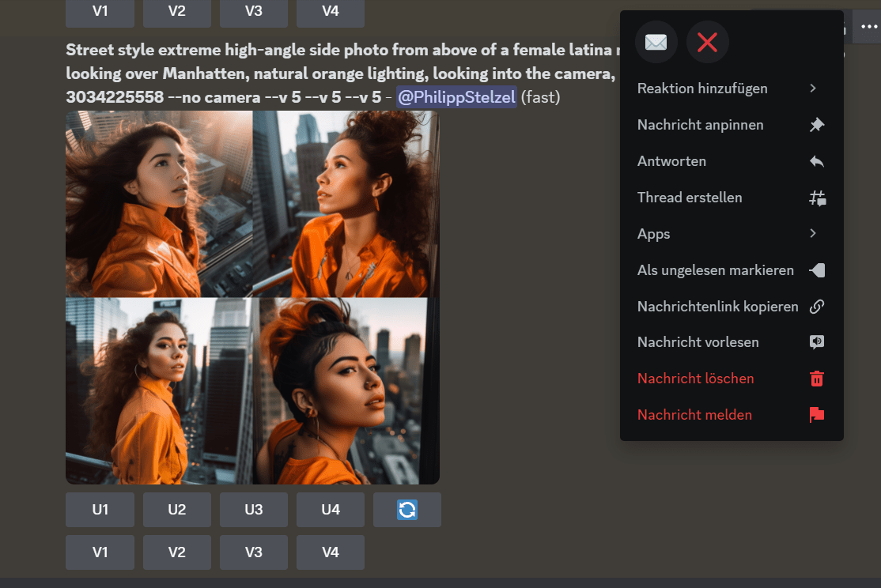Click the envelope reaction icon at menu top
The height and width of the screenshot is (588, 881).
(656, 42)
